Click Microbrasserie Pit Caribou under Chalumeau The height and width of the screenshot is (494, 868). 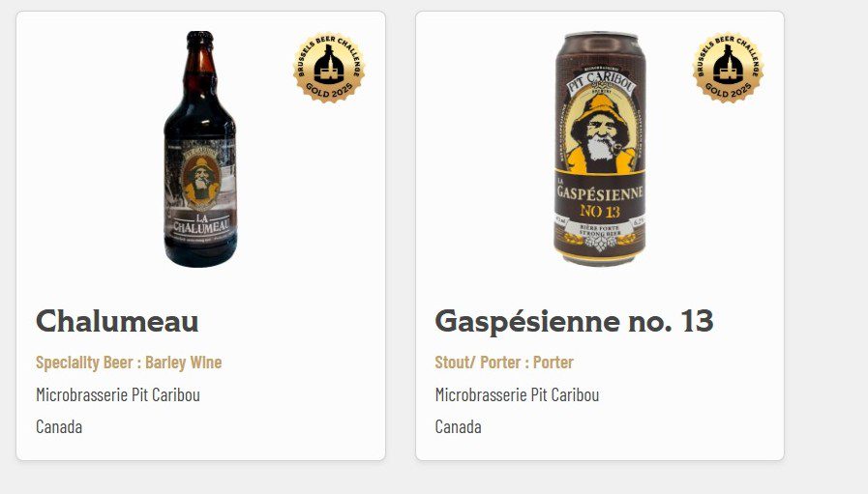click(x=118, y=395)
